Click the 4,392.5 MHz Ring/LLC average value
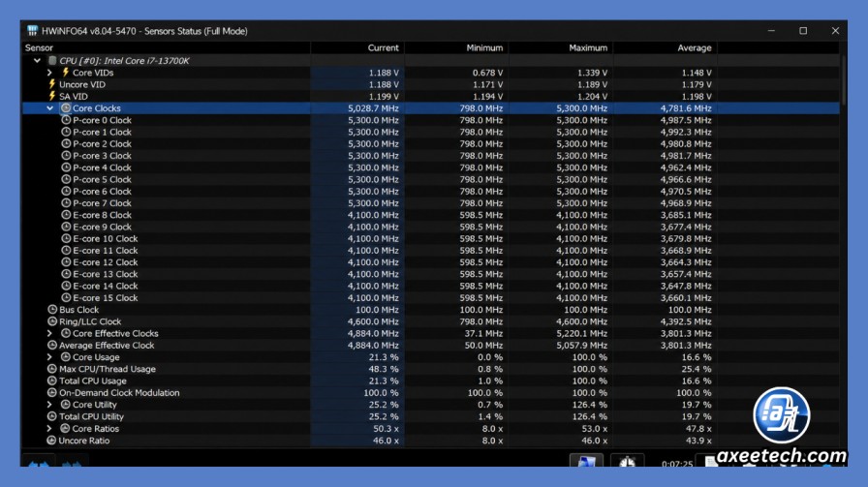Image resolution: width=868 pixels, height=487 pixels. coord(686,321)
